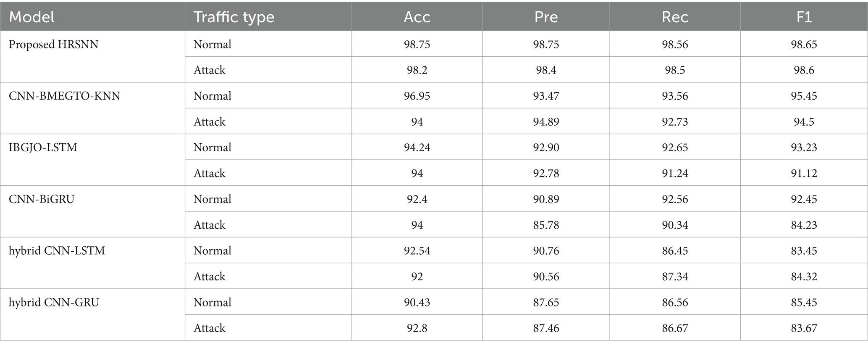This screenshot has height=348, width=868.
Task: Select the CNN-BiGRU model cell
Action: pos(42,199)
